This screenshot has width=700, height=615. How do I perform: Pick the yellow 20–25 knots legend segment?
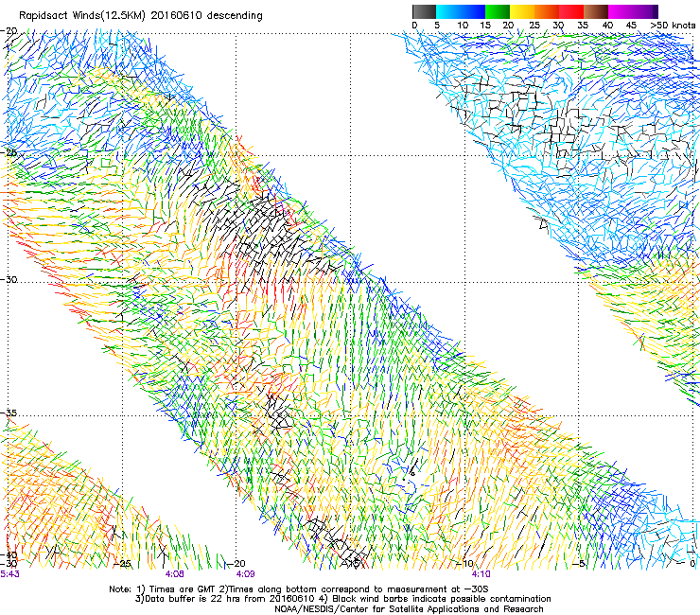(522, 11)
